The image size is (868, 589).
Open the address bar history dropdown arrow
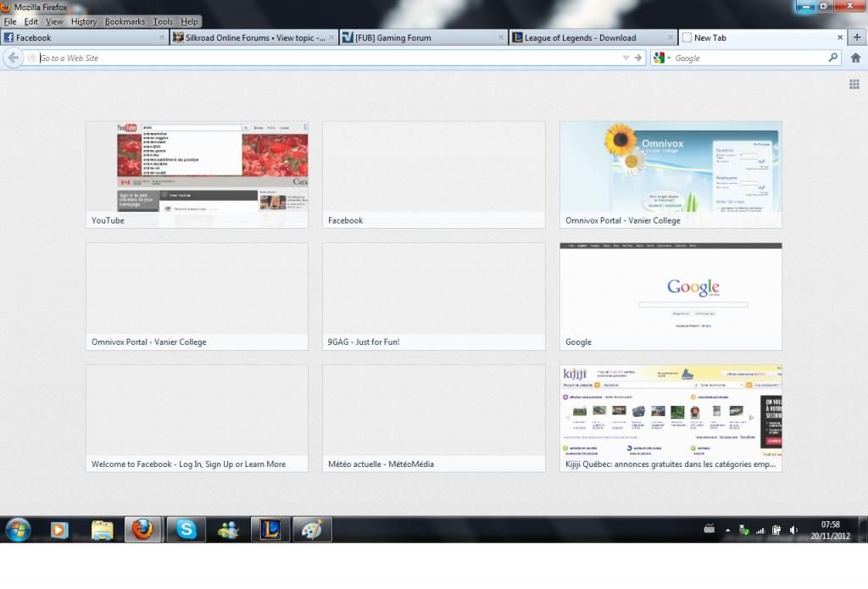[x=626, y=58]
